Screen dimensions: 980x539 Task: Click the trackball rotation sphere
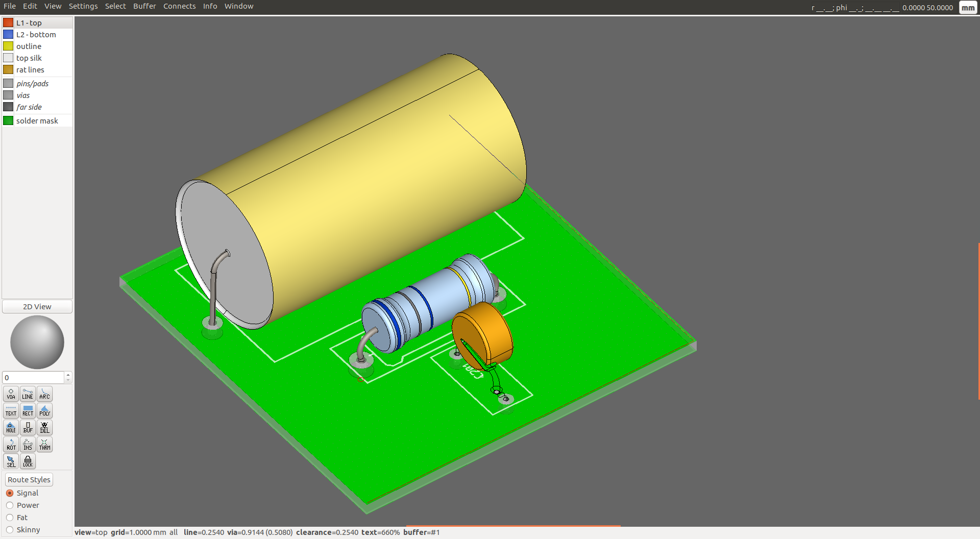point(37,342)
